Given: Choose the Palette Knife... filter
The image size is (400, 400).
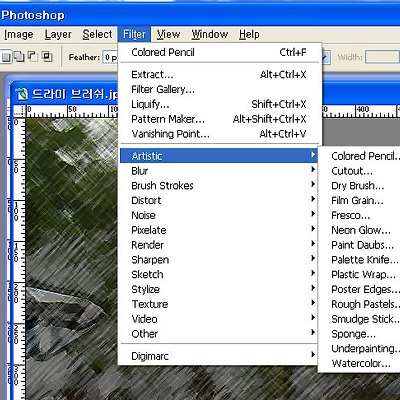Looking at the screenshot, I should pyautogui.click(x=360, y=260).
